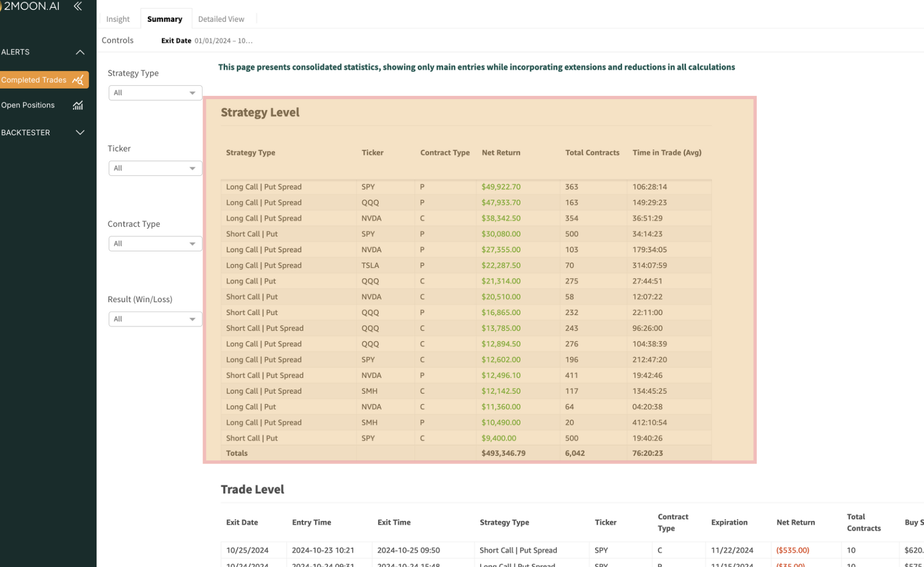Open the Result (Win/Loss) dropdown
This screenshot has height=567, width=924.
155,319
